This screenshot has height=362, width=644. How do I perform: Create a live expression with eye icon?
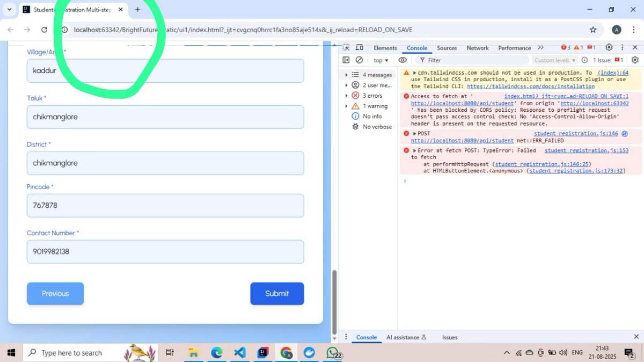402,60
